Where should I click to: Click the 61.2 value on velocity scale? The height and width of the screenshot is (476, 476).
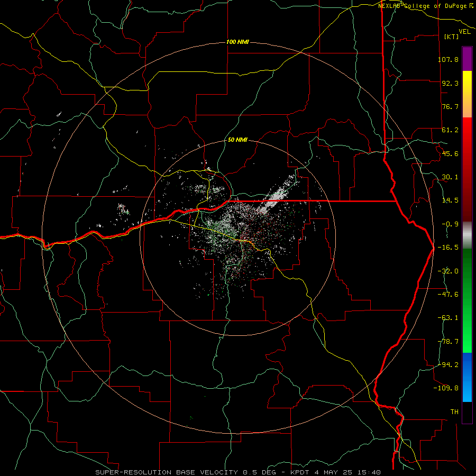point(450,130)
